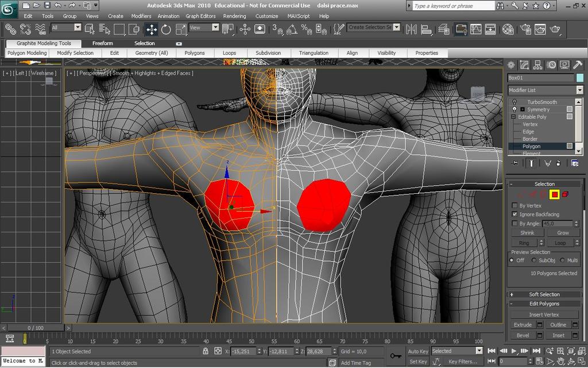Toggle 3D Snaps button
588x368 pixels.
277,29
